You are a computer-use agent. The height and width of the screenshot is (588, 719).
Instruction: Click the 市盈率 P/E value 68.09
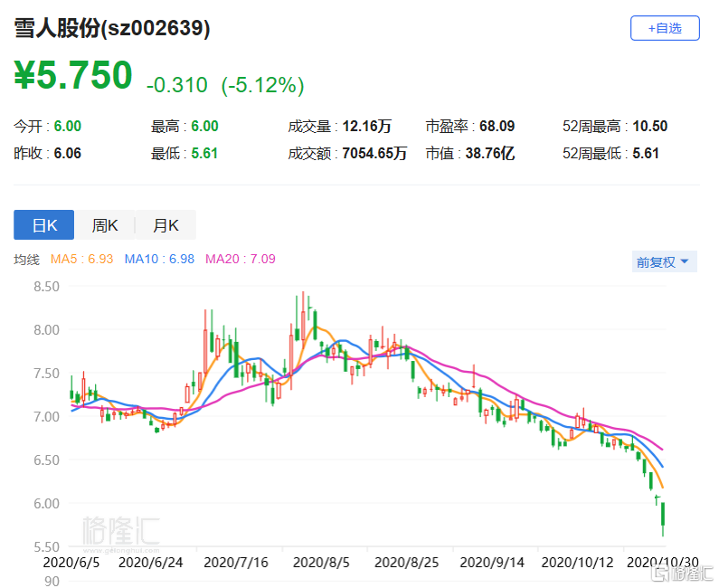point(497,126)
